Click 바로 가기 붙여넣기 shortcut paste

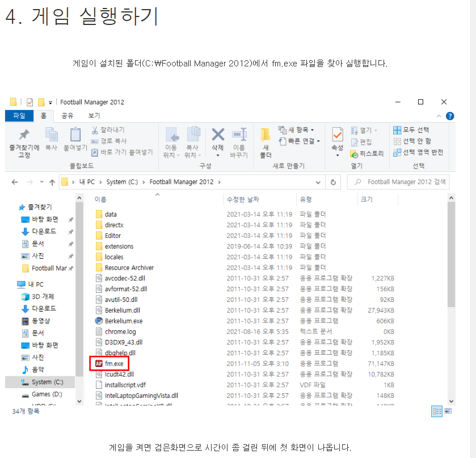click(122, 152)
